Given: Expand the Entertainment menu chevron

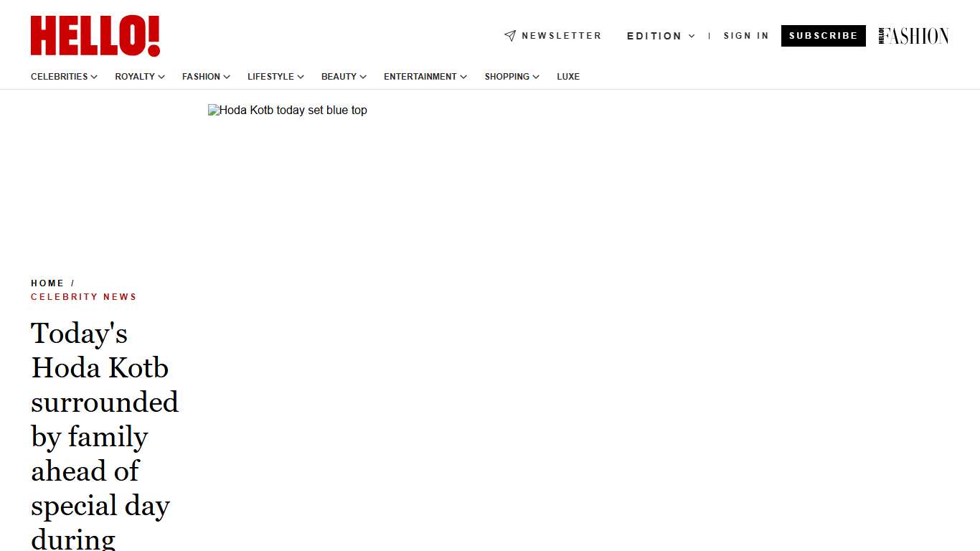Looking at the screenshot, I should (x=463, y=77).
